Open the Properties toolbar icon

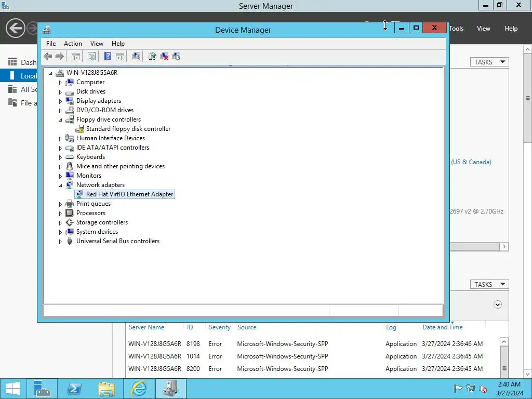coord(91,56)
